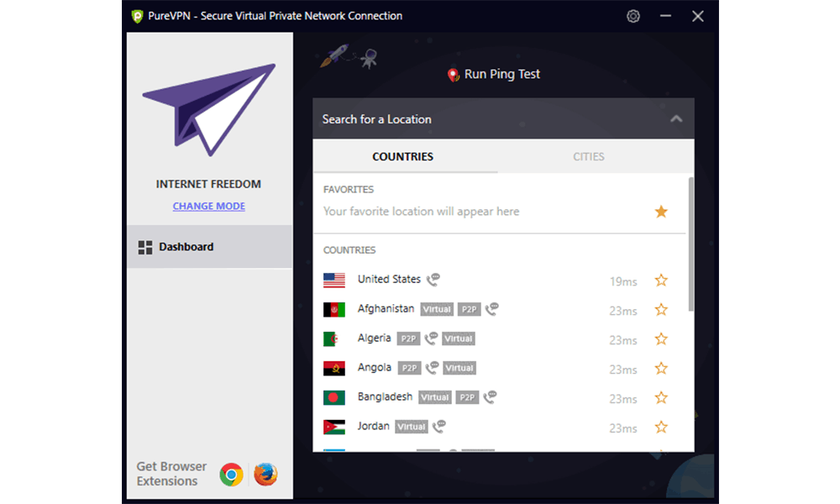Viewport: 840px width, 504px height.
Task: Click the 'Your favorite location will appear here' text
Action: (421, 212)
